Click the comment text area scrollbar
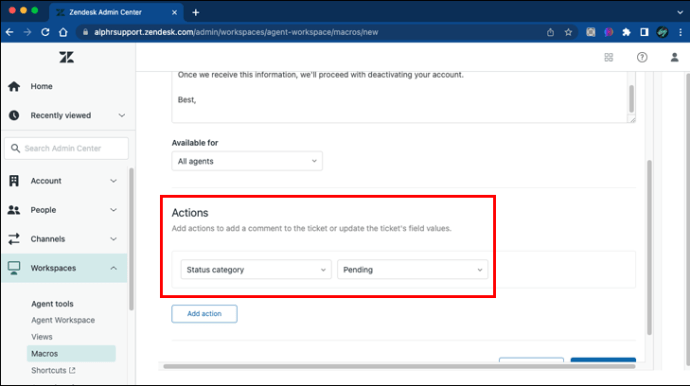This screenshot has width=690, height=386. pos(631,99)
